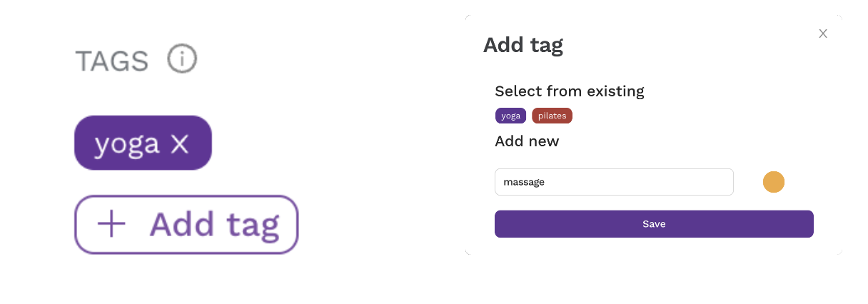Viewport: 868px width, 304px height.
Task: Focus the new tag name input field
Action: point(614,182)
